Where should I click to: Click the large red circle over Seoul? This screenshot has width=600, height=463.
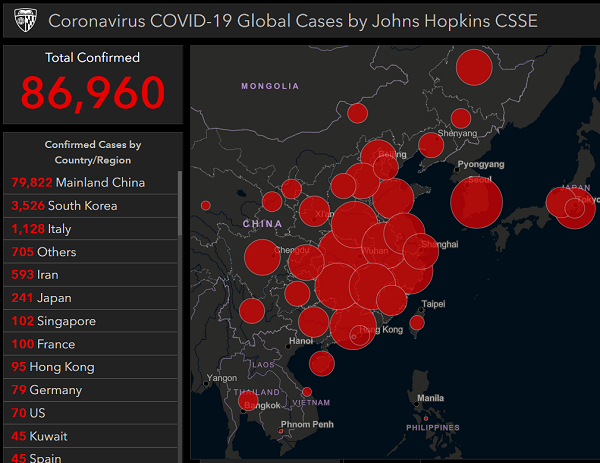coord(476,203)
